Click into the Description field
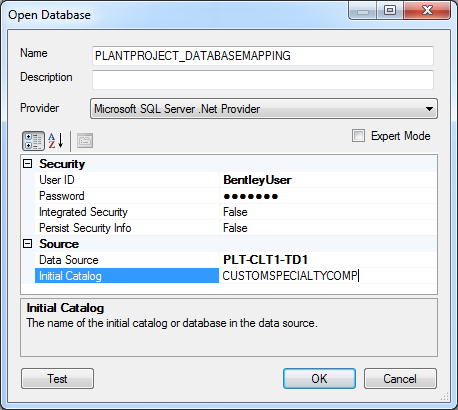The width and height of the screenshot is (458, 410). (263, 80)
